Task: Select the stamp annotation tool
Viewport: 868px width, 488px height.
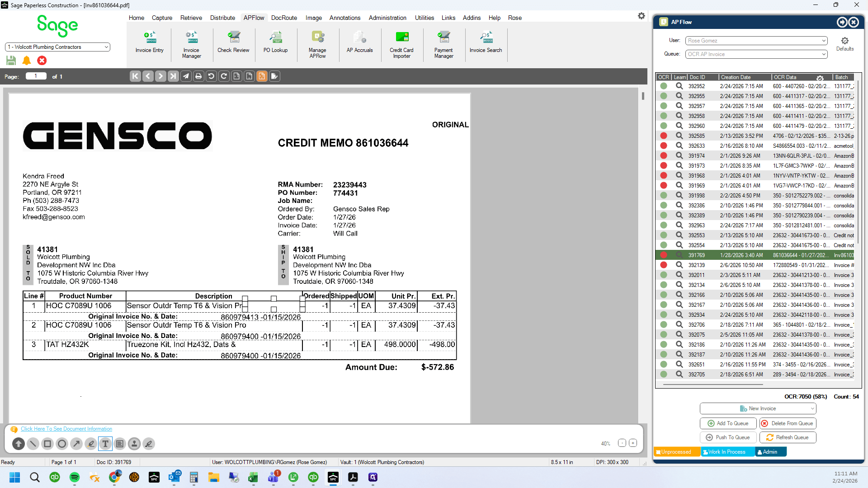Action: pyautogui.click(x=134, y=444)
